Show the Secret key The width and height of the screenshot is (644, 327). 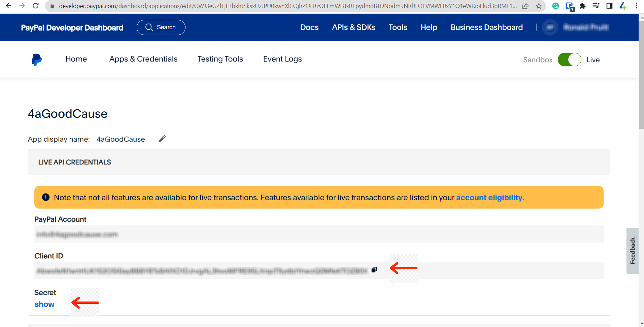pyautogui.click(x=44, y=304)
